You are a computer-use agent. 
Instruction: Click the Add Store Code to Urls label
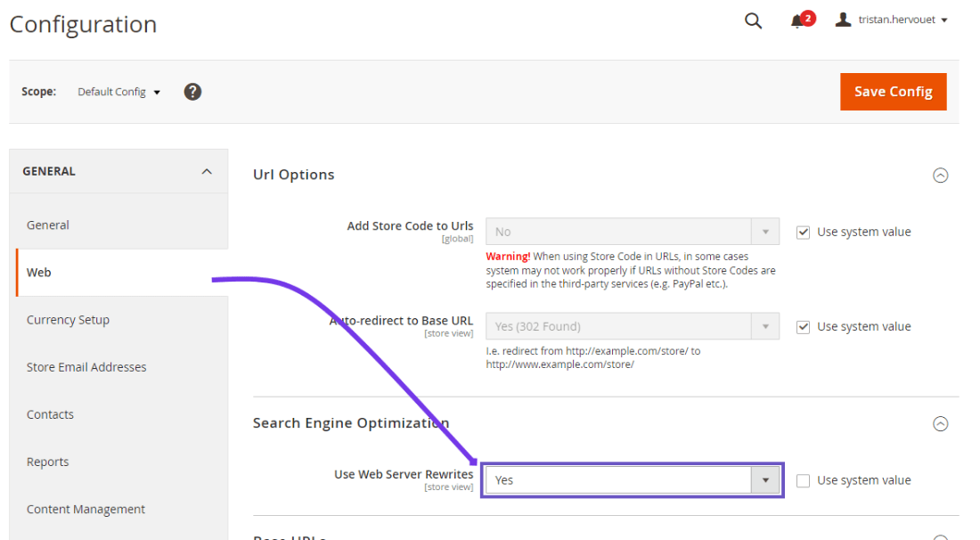[410, 226]
